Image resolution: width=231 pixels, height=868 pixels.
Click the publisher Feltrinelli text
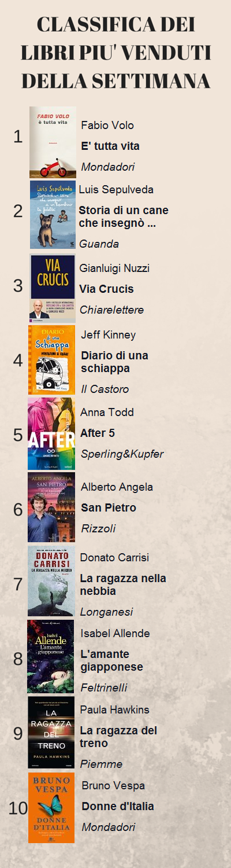[x=103, y=687]
